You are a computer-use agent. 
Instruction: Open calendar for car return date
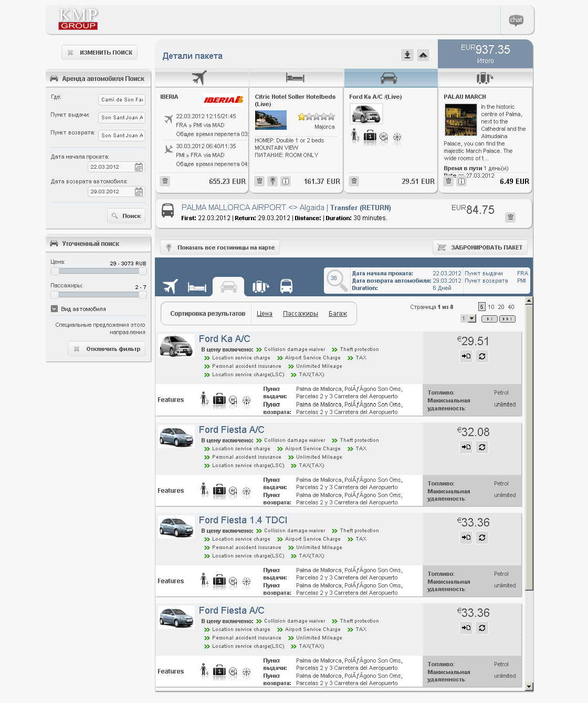139,192
